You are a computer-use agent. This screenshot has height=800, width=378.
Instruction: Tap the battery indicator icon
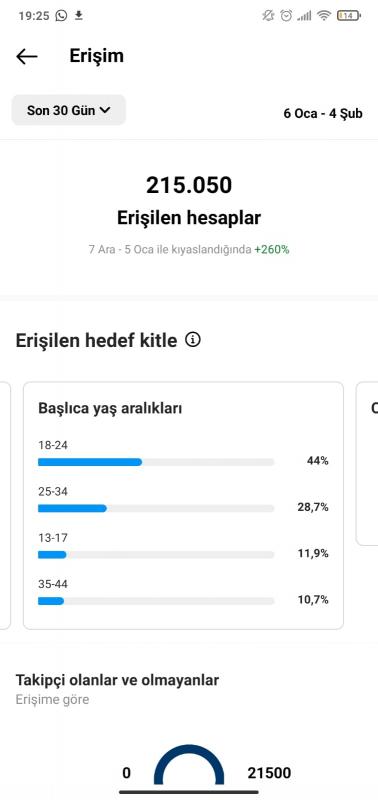tap(348, 16)
